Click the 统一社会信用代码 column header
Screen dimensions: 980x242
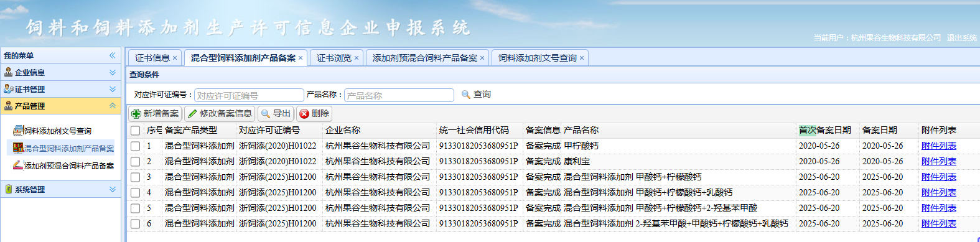[x=480, y=131]
